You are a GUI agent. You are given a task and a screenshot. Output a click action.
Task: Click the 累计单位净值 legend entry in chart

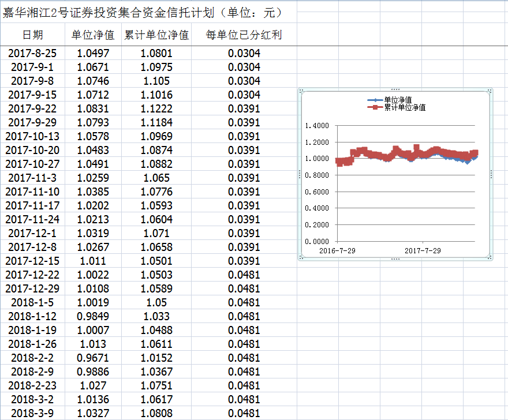tap(404, 107)
